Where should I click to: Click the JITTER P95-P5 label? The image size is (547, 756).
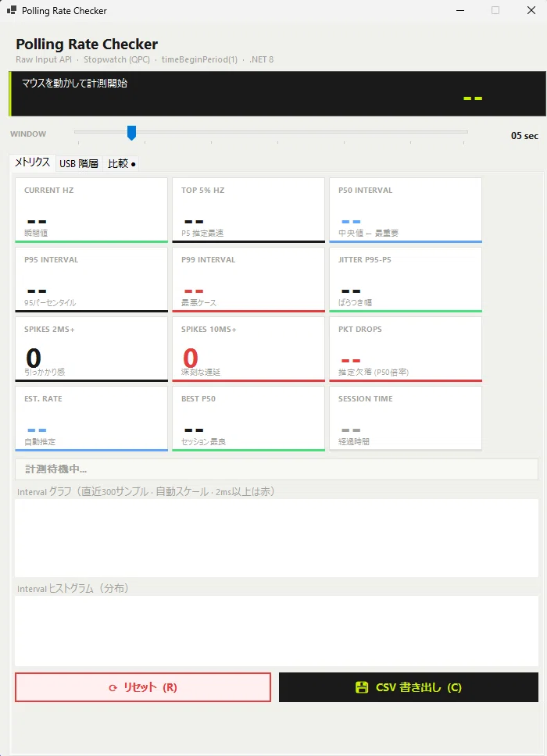coord(365,260)
